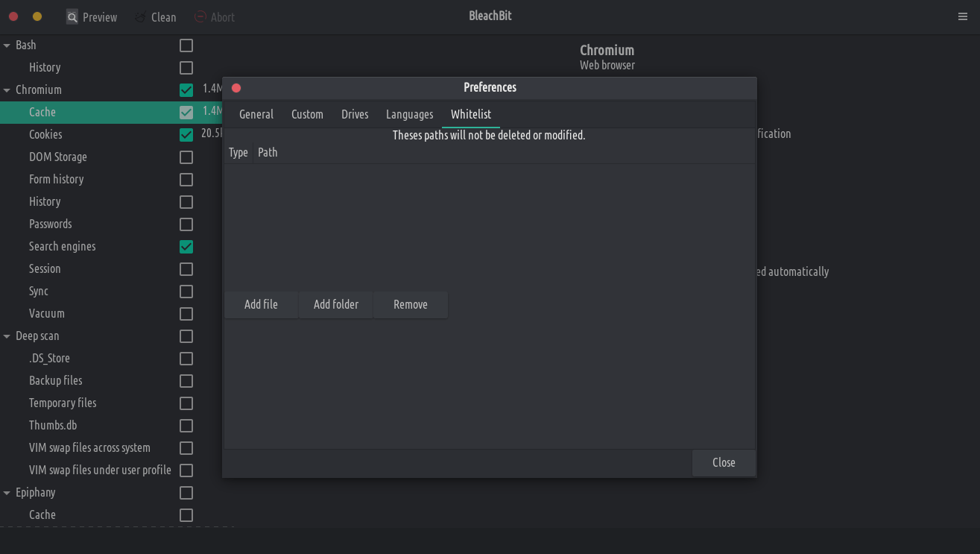Click the Clean broom icon
This screenshot has height=554, width=980.
click(x=140, y=16)
